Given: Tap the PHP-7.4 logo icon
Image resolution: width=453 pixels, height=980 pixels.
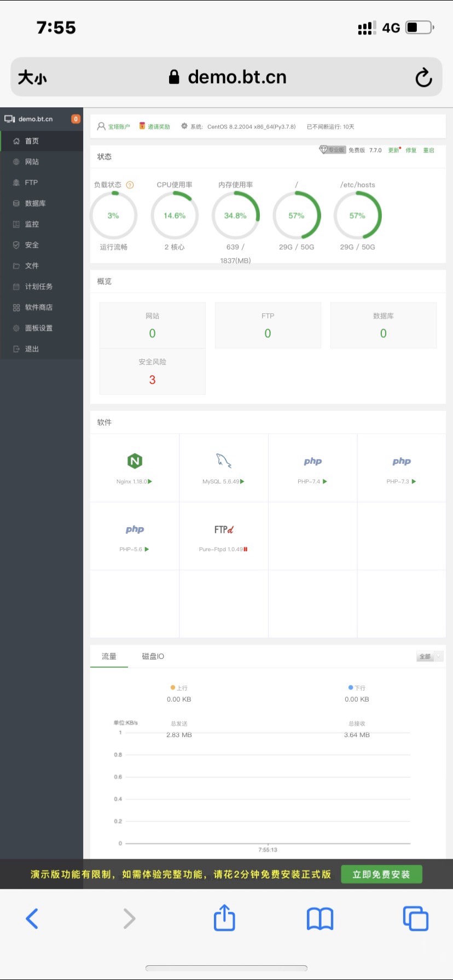Looking at the screenshot, I should pyautogui.click(x=312, y=461).
